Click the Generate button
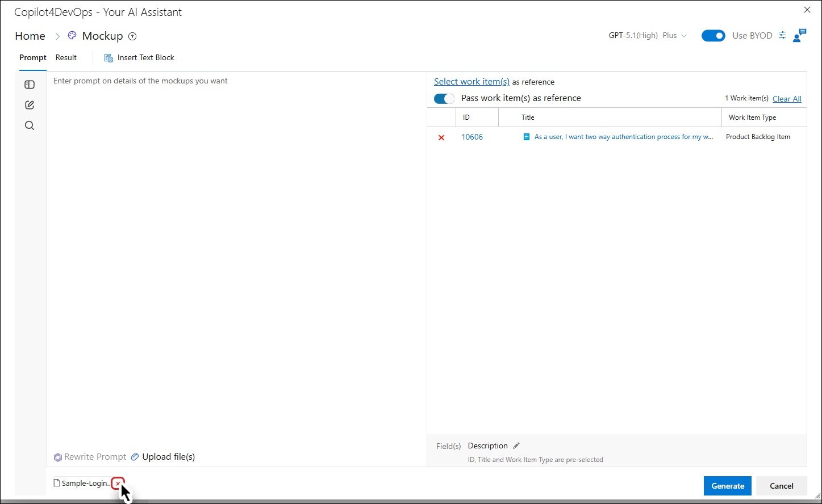 pyautogui.click(x=728, y=486)
